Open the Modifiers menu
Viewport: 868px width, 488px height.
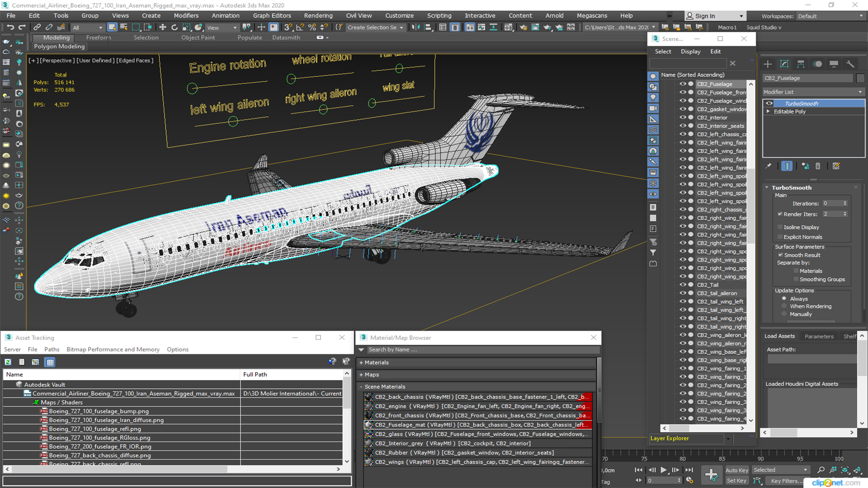point(186,16)
